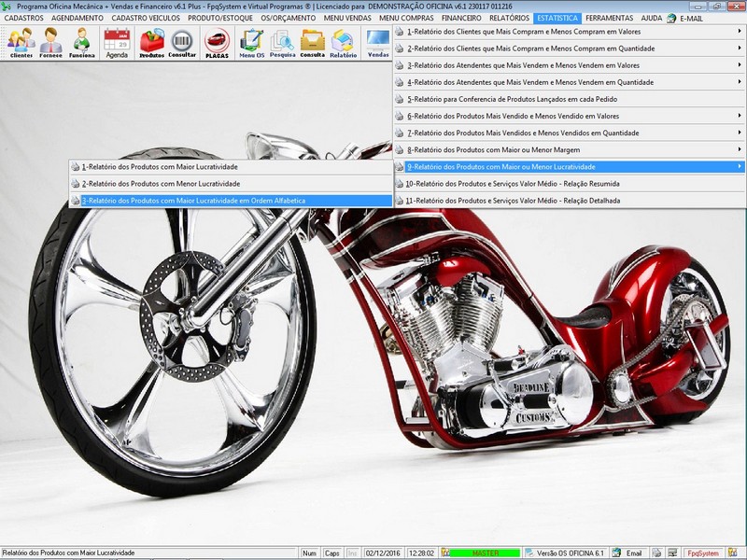The width and height of the screenshot is (747, 560).
Task: Click the FpqSystem link in status bar
Action: coord(702,553)
